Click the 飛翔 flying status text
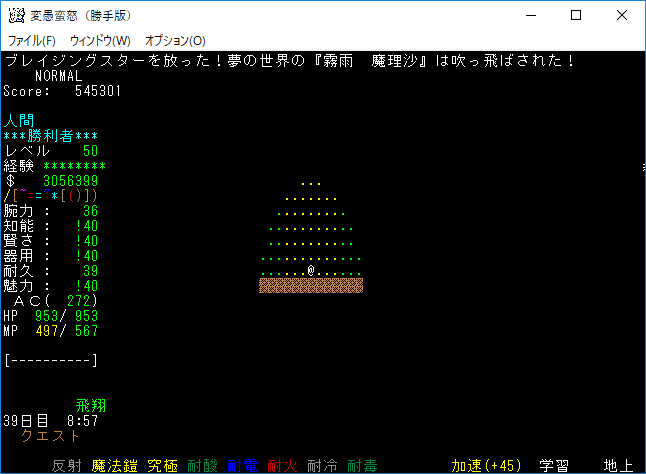 [91, 406]
